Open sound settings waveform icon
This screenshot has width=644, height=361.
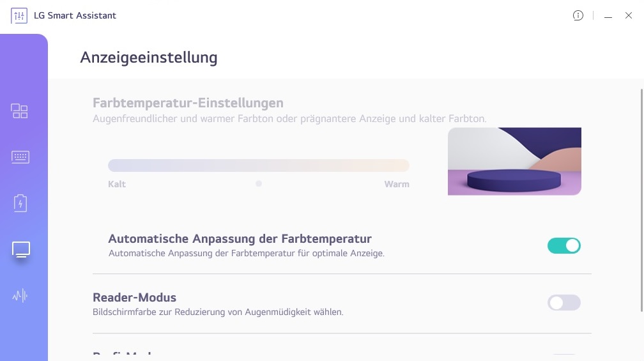(x=20, y=296)
